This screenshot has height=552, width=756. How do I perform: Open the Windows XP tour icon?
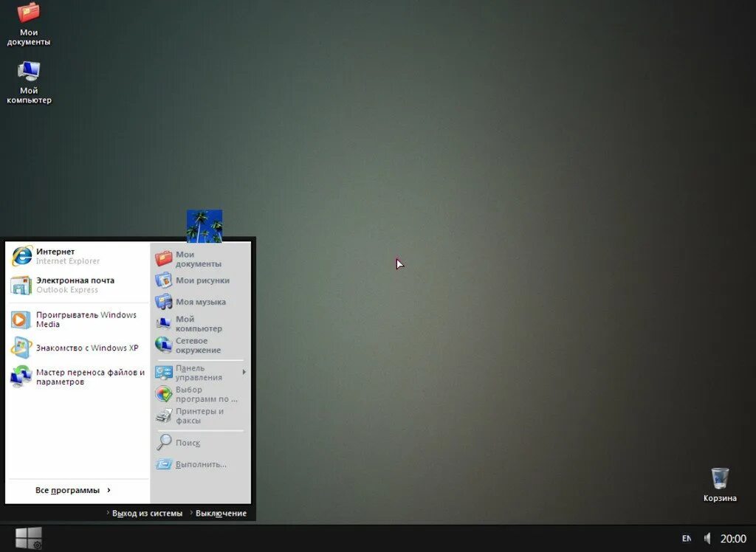(21, 348)
